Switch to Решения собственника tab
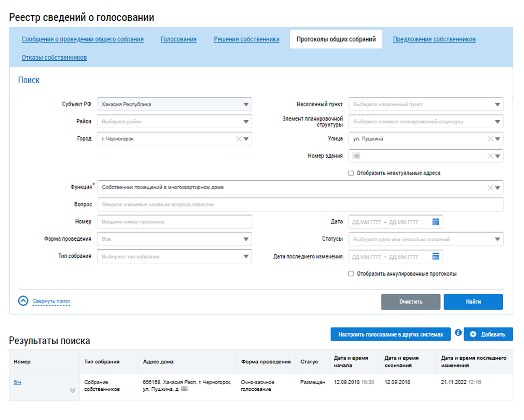The image size is (524, 420). tap(246, 39)
